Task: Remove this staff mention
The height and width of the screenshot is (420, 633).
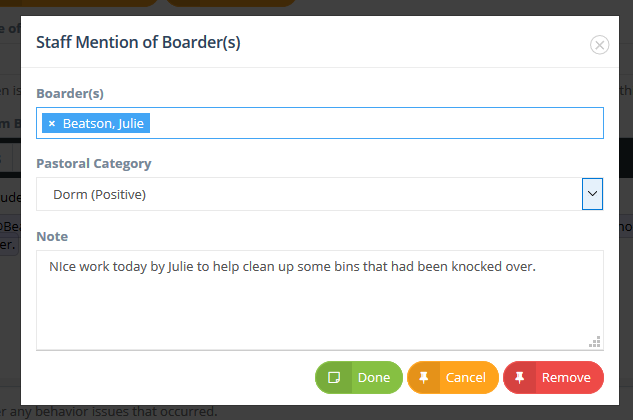Action: pyautogui.click(x=553, y=377)
